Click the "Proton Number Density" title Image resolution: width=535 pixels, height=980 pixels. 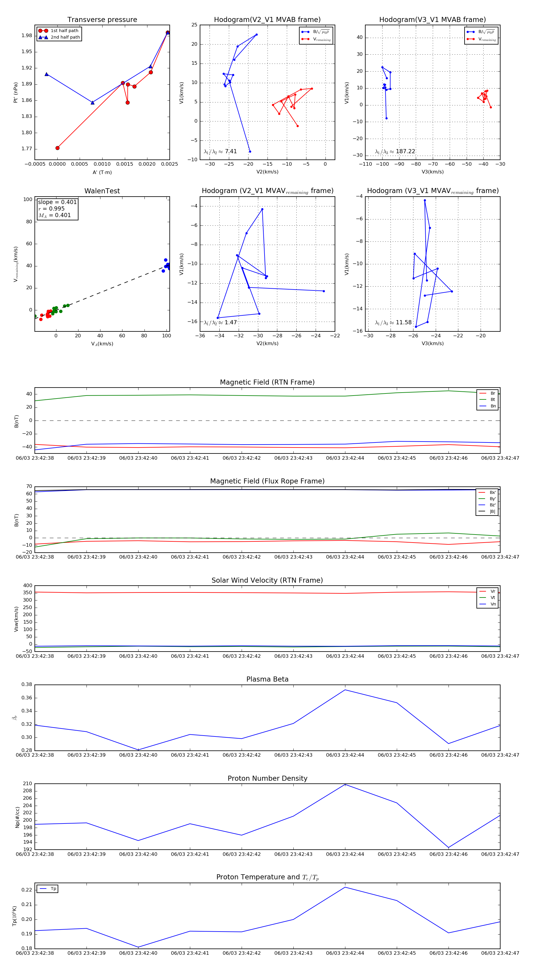[267, 778]
